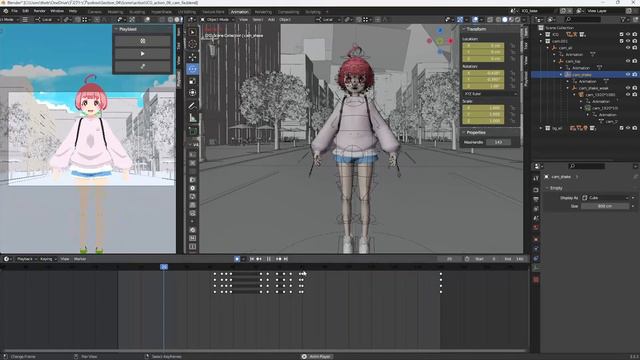Pause timeline playback

269,259
